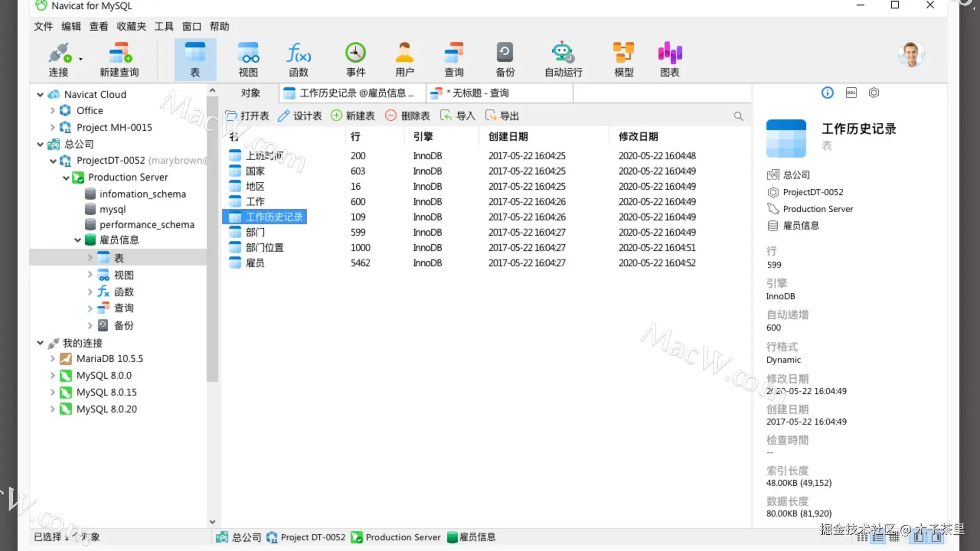The image size is (980, 551).
Task: Expand the MariaDB 10.5.5 connection
Action: pos(53,359)
